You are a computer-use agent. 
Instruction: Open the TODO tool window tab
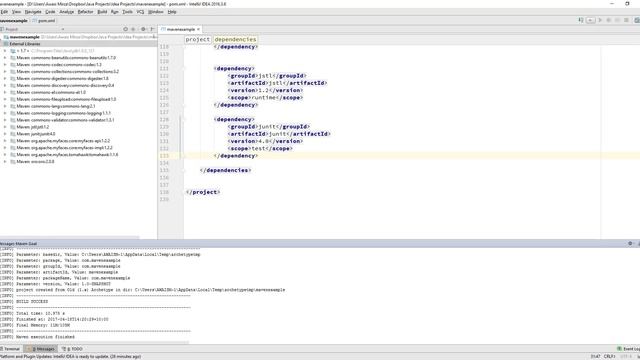point(72,349)
